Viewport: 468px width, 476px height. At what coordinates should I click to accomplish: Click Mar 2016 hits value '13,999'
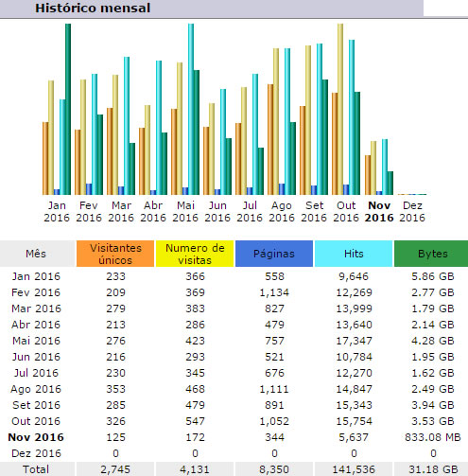354,309
